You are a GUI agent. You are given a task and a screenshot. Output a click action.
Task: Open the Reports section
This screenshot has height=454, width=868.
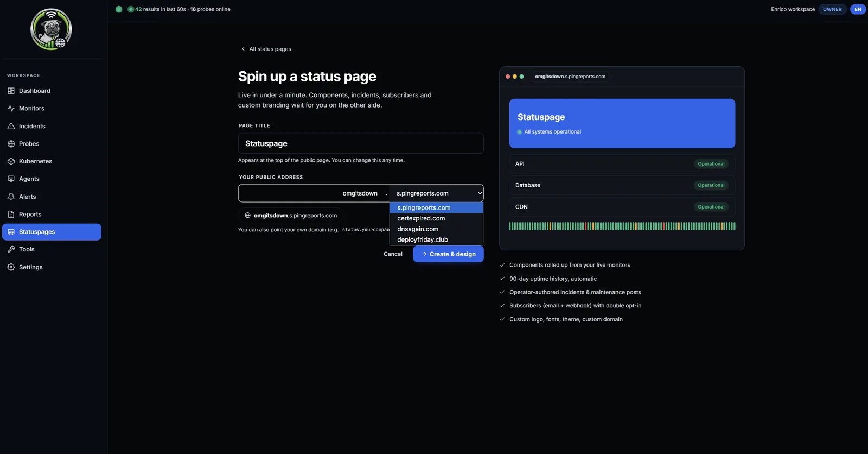click(x=52, y=215)
